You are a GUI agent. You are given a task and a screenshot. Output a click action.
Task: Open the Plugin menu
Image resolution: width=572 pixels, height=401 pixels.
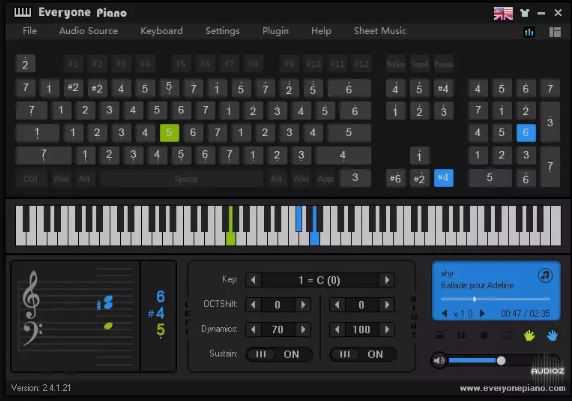275,31
